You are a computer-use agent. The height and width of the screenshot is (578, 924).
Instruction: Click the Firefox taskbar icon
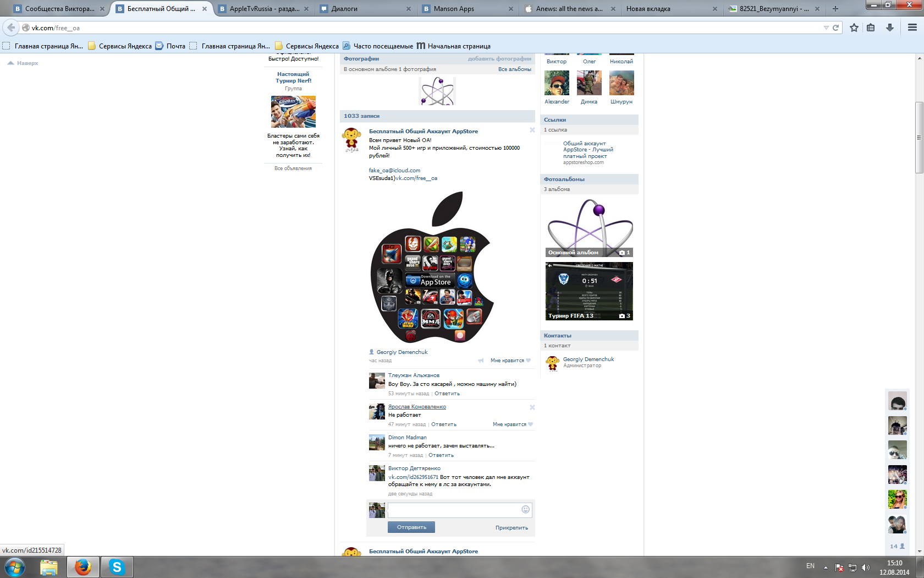pos(83,567)
